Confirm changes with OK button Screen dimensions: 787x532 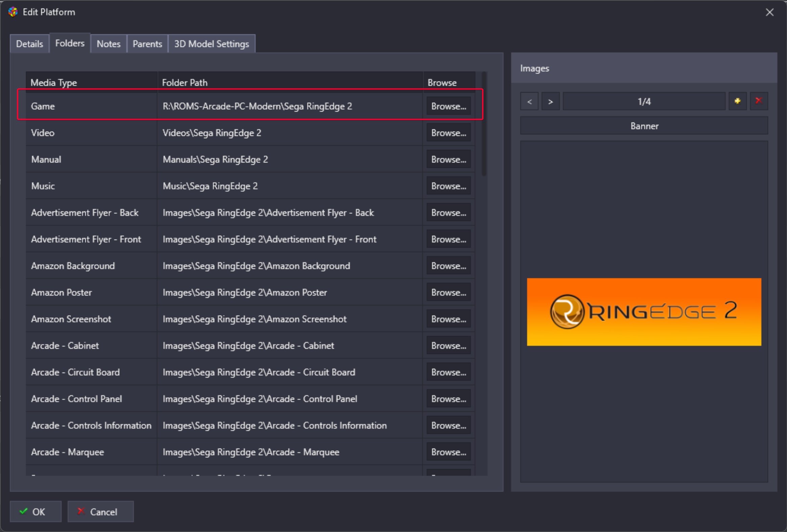(35, 511)
